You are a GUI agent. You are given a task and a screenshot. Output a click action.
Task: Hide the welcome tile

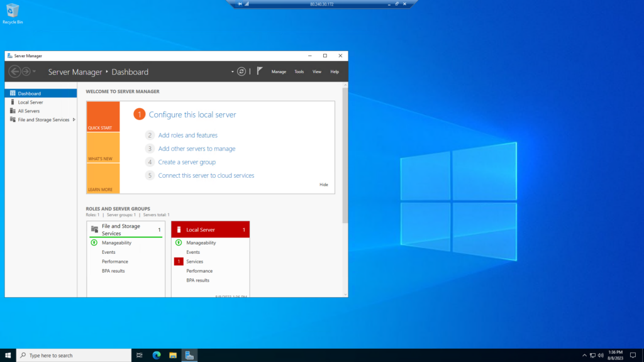tap(323, 185)
